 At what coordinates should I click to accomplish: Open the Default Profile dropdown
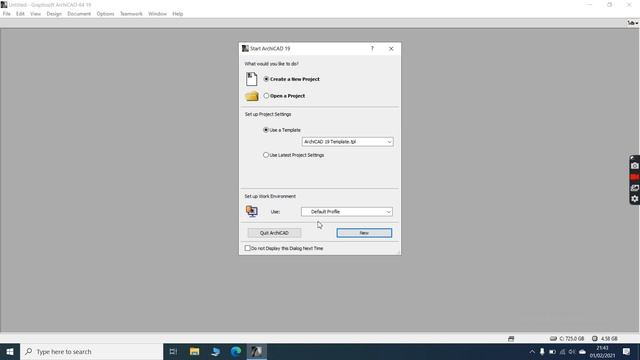pos(347,211)
